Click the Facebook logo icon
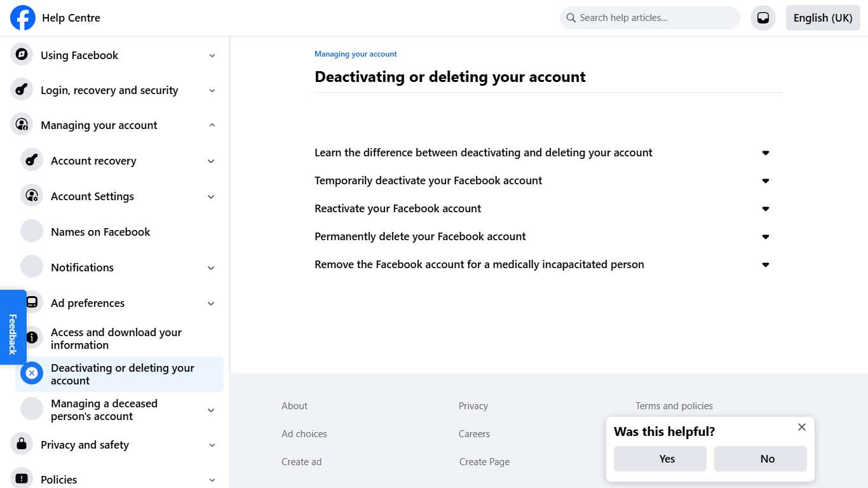868x488 pixels. tap(22, 18)
